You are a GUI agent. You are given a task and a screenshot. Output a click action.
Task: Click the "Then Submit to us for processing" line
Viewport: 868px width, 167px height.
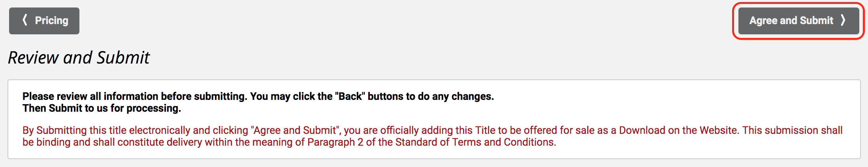(102, 108)
